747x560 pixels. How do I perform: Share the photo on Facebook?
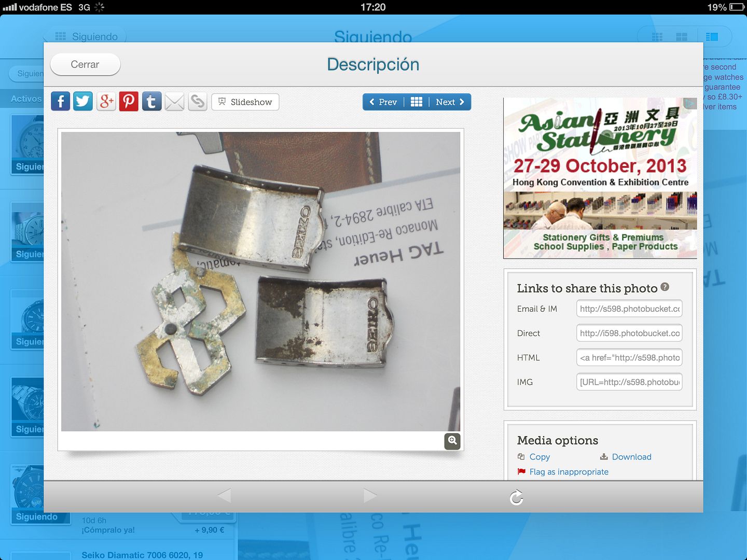[x=61, y=101]
